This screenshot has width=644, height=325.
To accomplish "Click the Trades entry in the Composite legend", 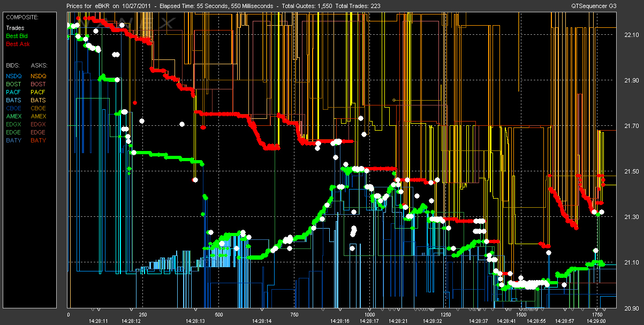I will tap(14, 28).
